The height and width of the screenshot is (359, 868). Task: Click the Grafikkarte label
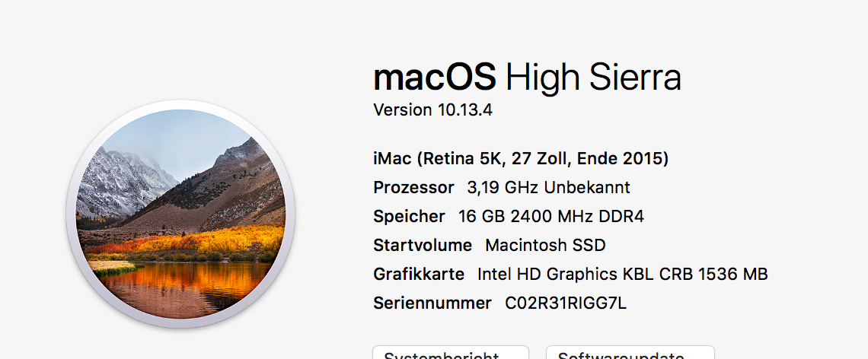(x=419, y=274)
